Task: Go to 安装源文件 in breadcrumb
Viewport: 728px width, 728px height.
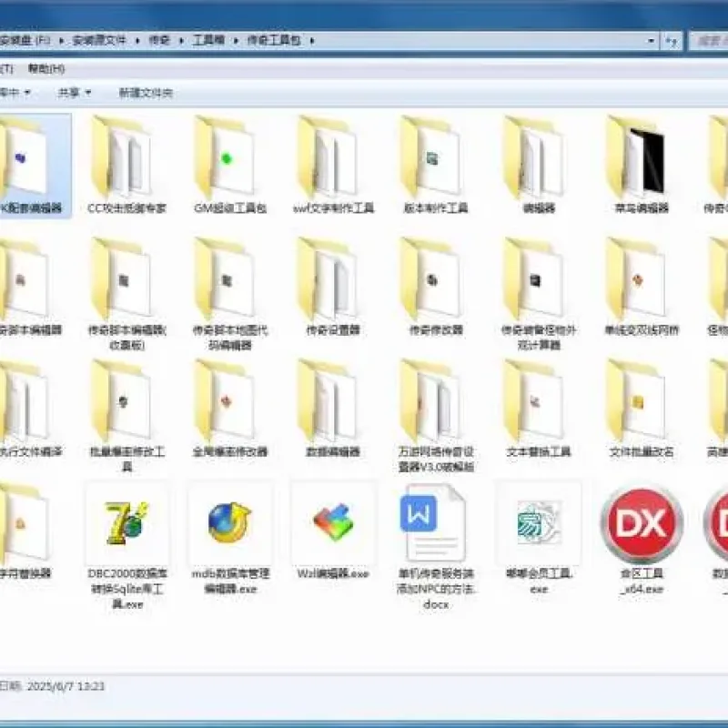Action: (x=99, y=41)
